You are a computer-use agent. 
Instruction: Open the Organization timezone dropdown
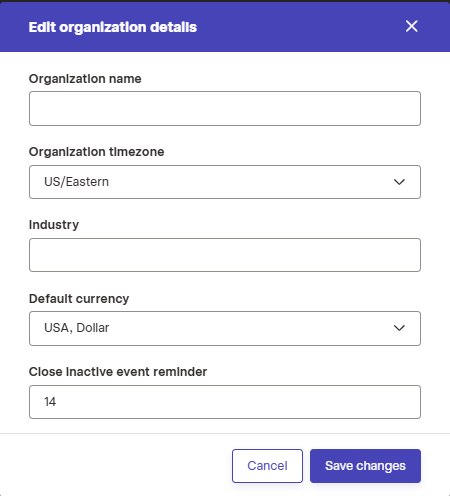(x=225, y=182)
